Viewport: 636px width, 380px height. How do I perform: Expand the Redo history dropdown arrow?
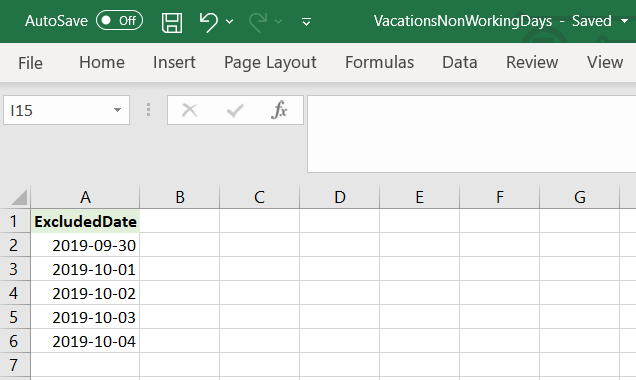click(x=278, y=21)
